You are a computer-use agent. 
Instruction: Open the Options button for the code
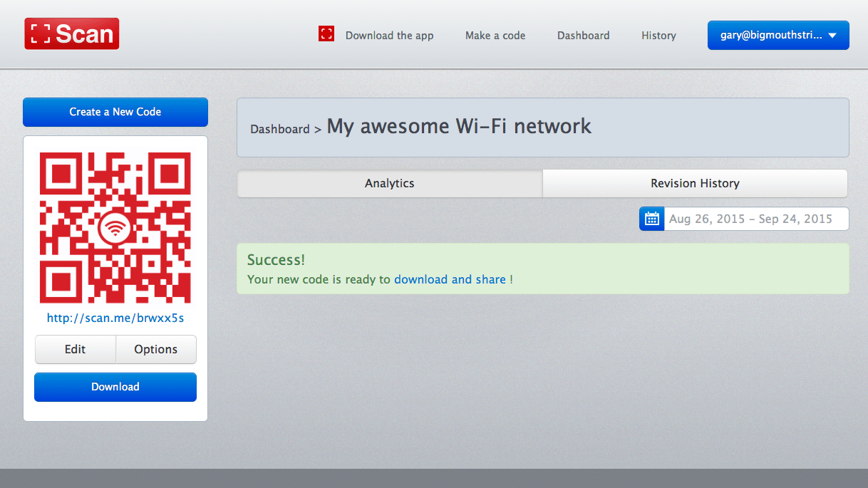(x=155, y=349)
